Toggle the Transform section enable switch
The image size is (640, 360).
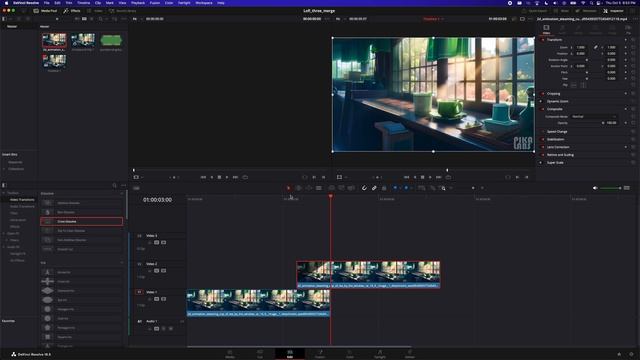[x=543, y=40]
